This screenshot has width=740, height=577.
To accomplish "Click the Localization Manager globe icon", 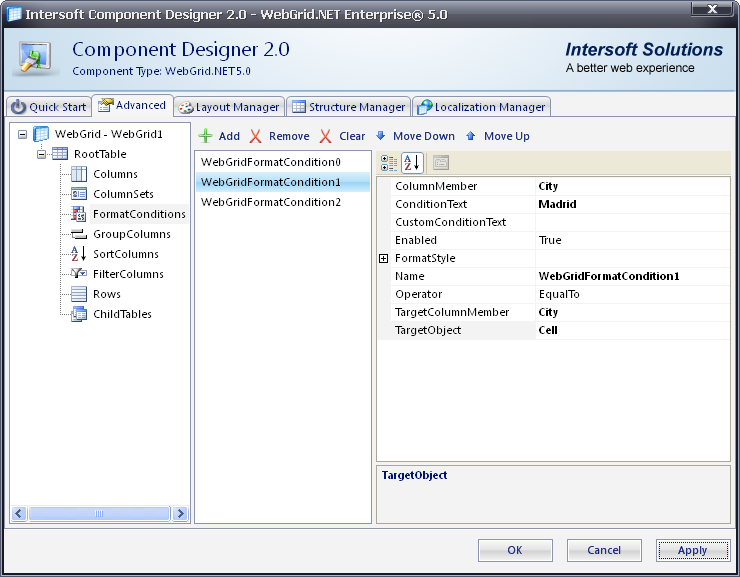I will [x=424, y=107].
